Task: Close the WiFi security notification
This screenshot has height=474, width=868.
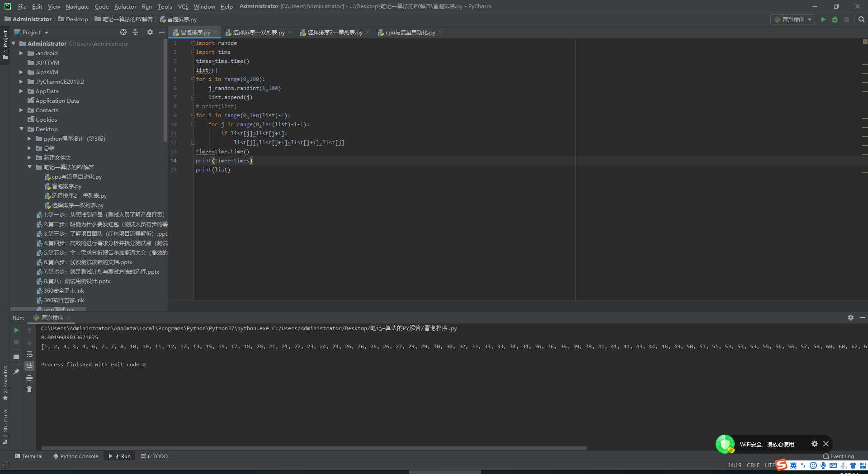Action: pos(826,444)
